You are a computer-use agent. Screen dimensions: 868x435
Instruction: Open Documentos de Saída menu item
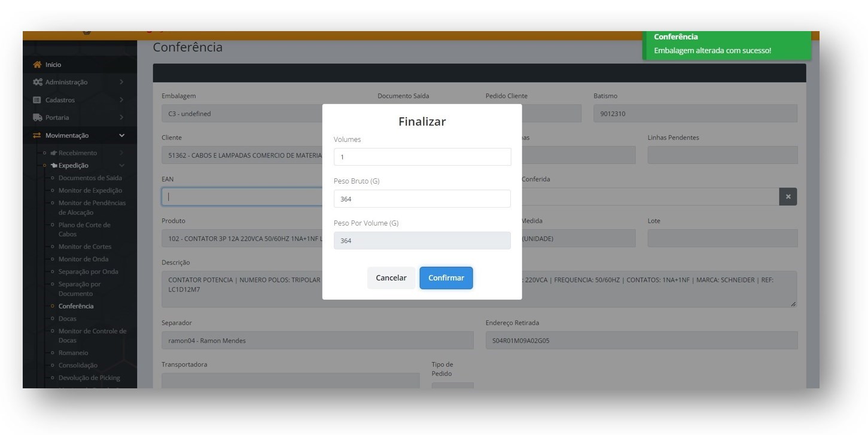[x=90, y=178]
